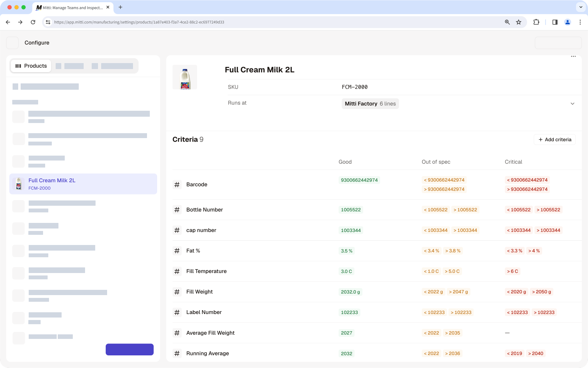Click the hash icon beside Bottle Number
588x368 pixels.
click(x=177, y=210)
